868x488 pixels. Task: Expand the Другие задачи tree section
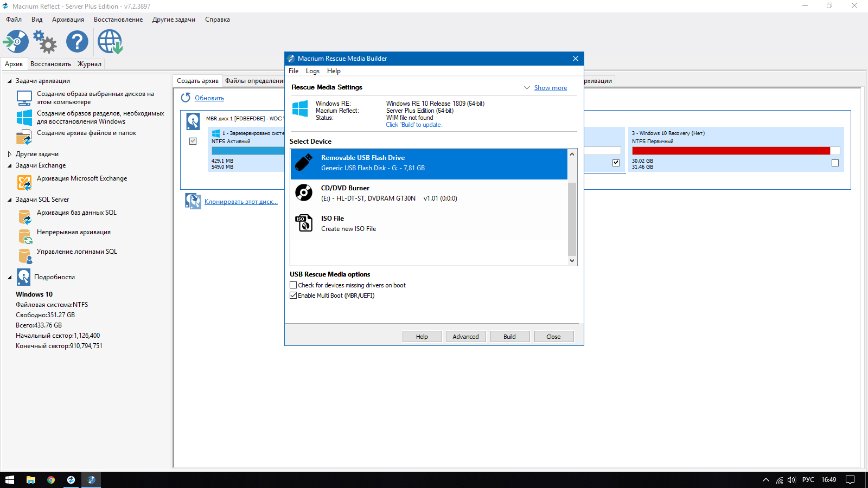[10, 155]
